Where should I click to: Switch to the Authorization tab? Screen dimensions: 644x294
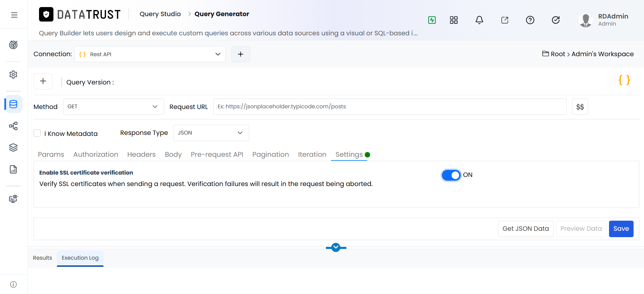(x=96, y=154)
